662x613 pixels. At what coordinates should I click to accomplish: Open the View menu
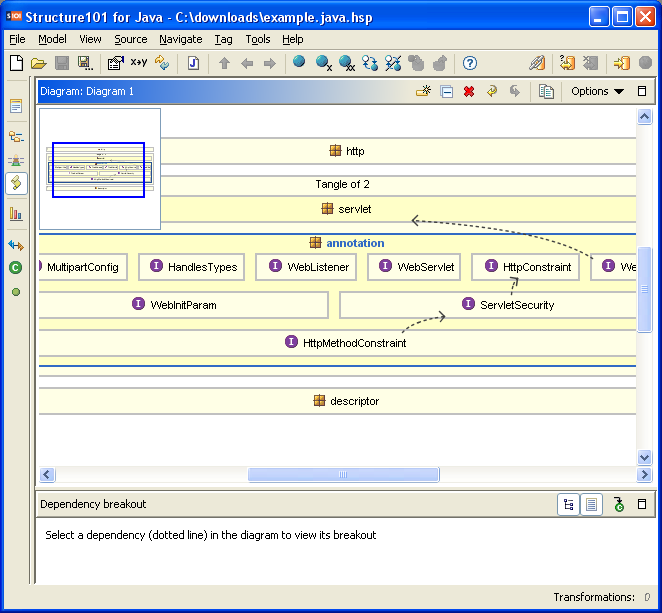point(90,39)
